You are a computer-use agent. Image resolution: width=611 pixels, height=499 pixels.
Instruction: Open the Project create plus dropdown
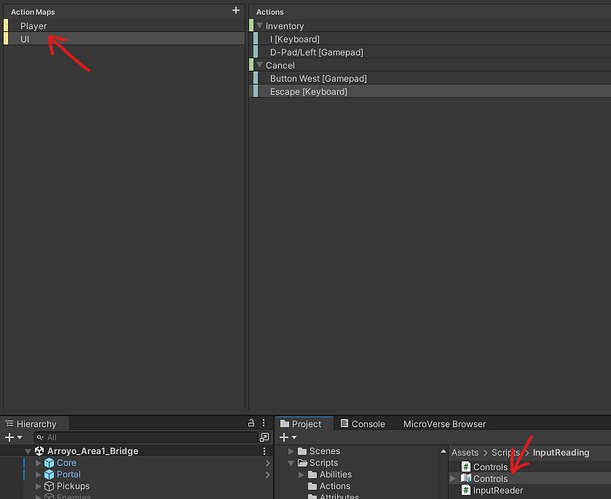click(288, 437)
